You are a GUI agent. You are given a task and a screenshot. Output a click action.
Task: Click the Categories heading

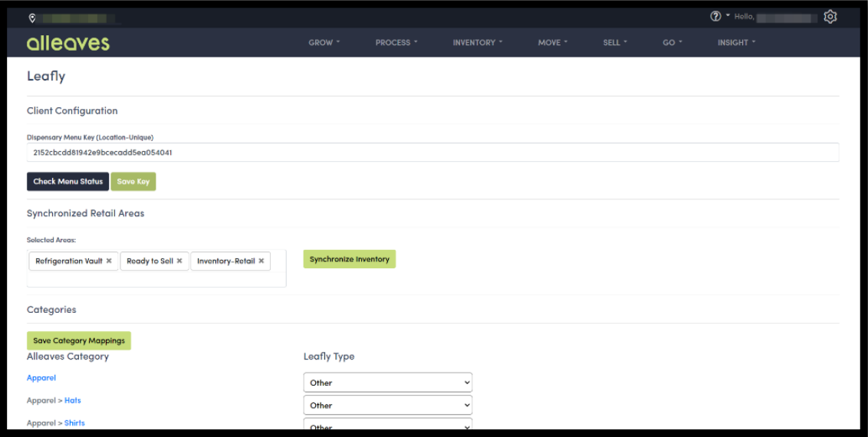[x=51, y=309]
